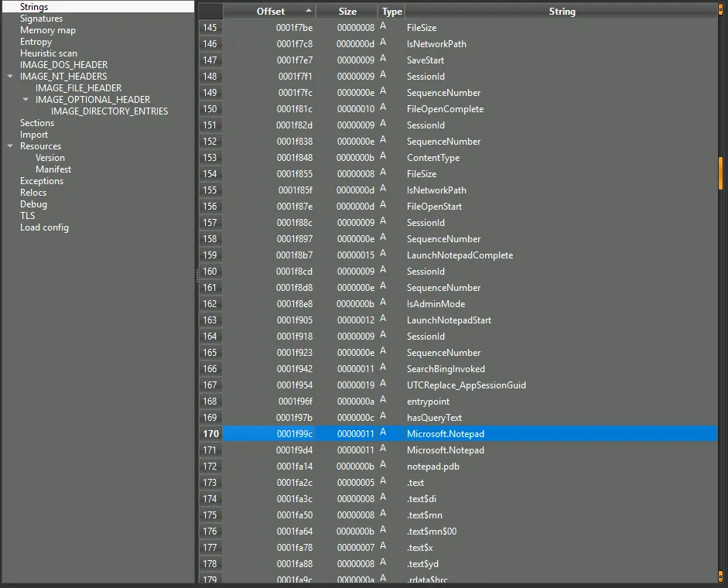Image resolution: width=728 pixels, height=588 pixels.
Task: Select the Resources tree item
Action: click(x=40, y=145)
